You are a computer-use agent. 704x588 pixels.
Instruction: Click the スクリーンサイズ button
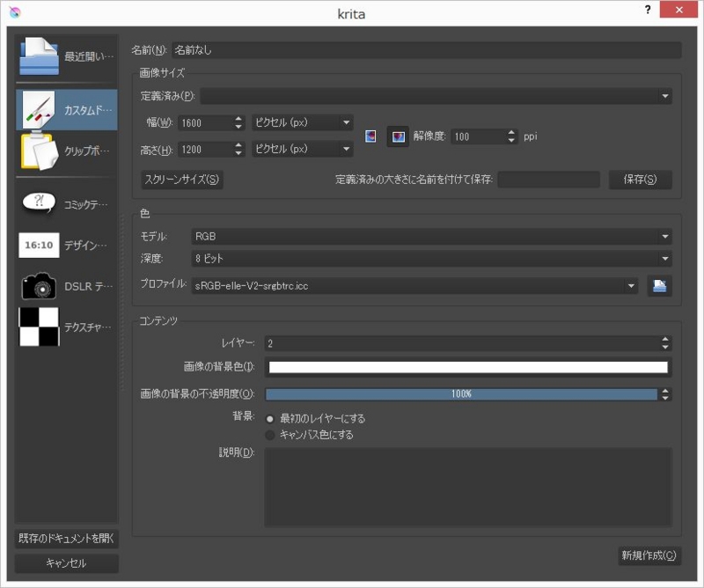tap(182, 180)
